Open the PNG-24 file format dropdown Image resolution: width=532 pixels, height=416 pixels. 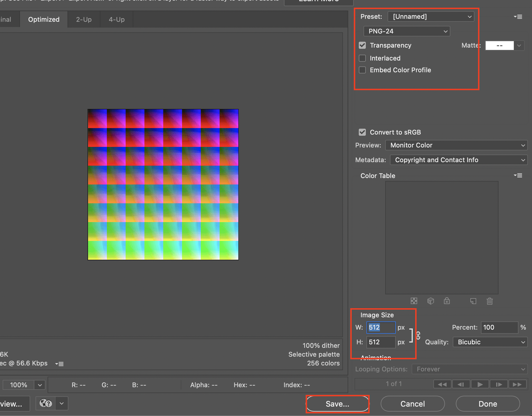coord(406,31)
